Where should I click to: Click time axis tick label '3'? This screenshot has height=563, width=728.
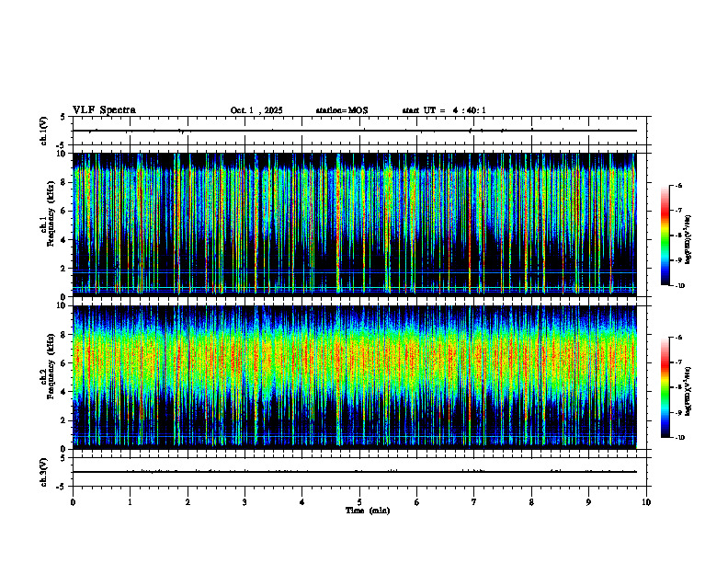tap(245, 502)
